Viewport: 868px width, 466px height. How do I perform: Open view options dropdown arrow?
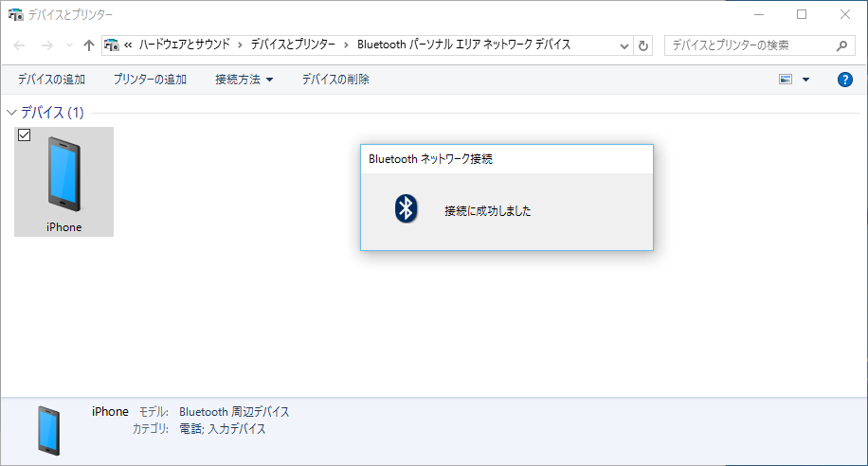[x=806, y=80]
